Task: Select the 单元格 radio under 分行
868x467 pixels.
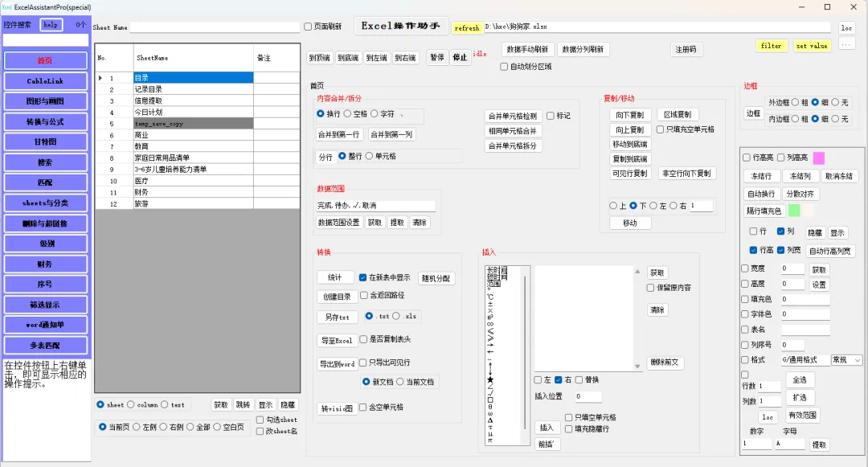Action: pyautogui.click(x=369, y=156)
